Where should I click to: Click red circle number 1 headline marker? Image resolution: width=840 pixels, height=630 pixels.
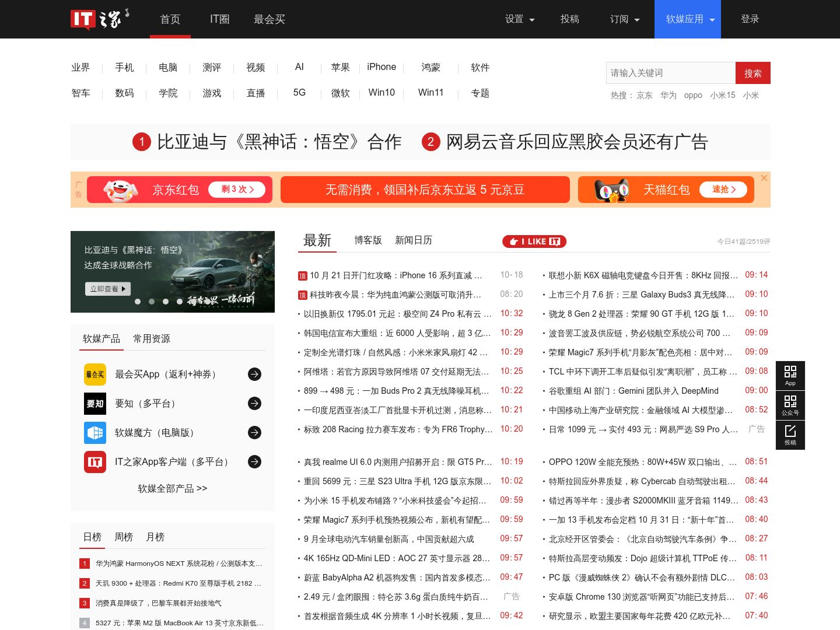(141, 142)
